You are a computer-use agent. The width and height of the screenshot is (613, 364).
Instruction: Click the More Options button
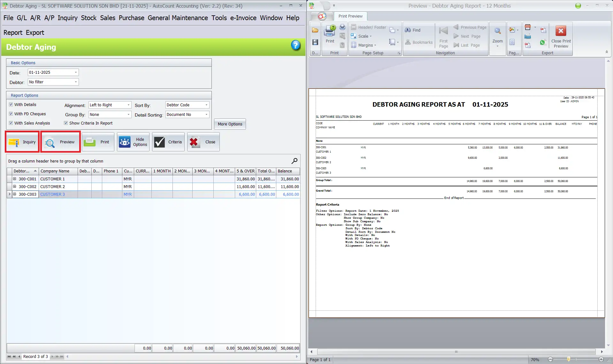230,124
